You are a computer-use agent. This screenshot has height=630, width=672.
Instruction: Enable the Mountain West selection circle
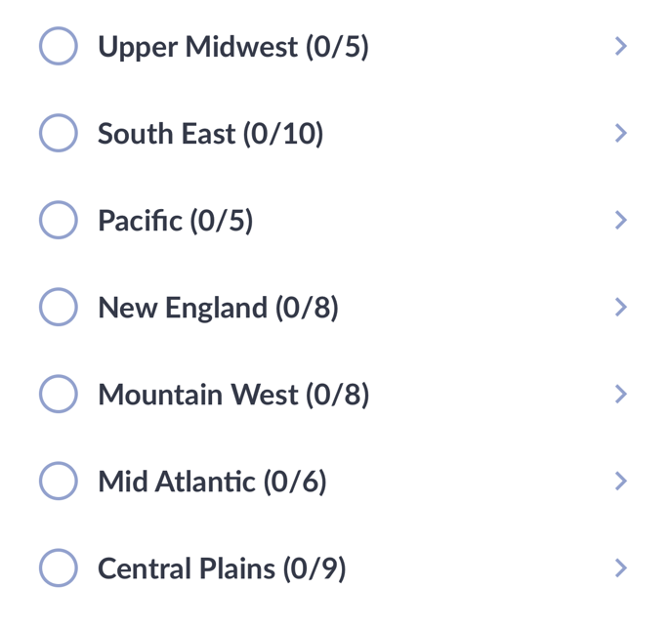59,394
